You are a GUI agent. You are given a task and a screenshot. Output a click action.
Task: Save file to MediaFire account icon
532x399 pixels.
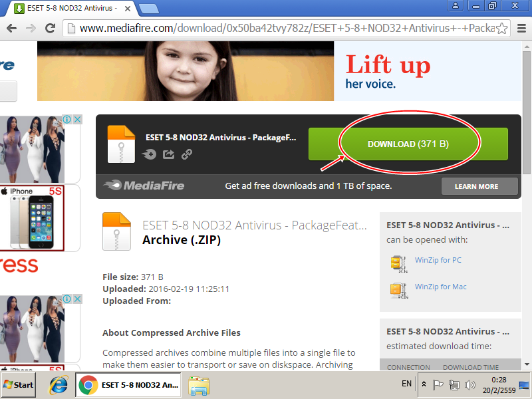point(149,154)
